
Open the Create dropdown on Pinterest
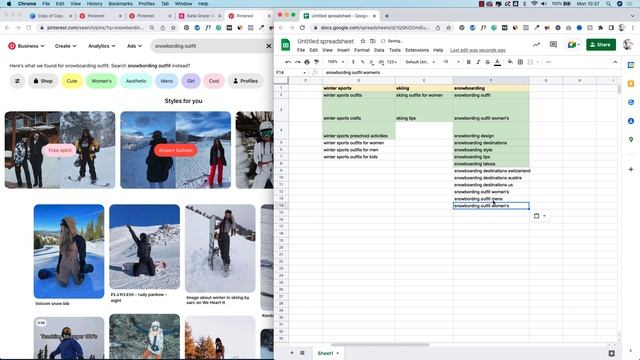[66, 46]
